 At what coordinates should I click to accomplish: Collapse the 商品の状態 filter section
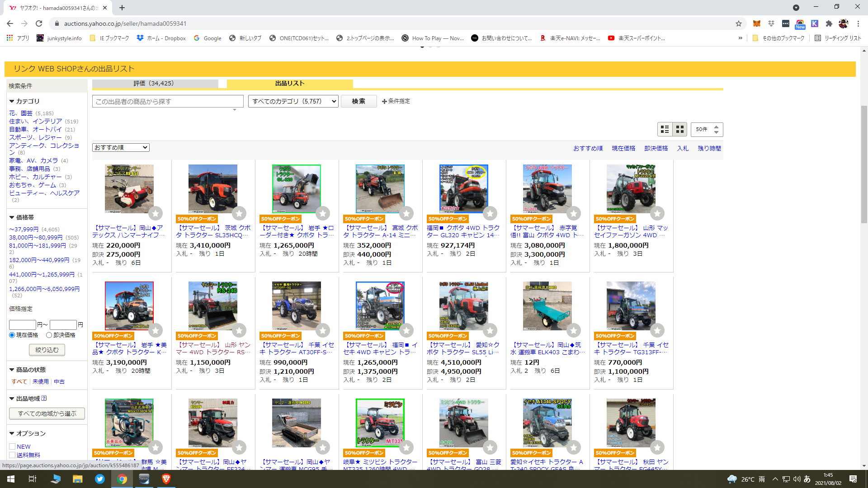point(28,370)
